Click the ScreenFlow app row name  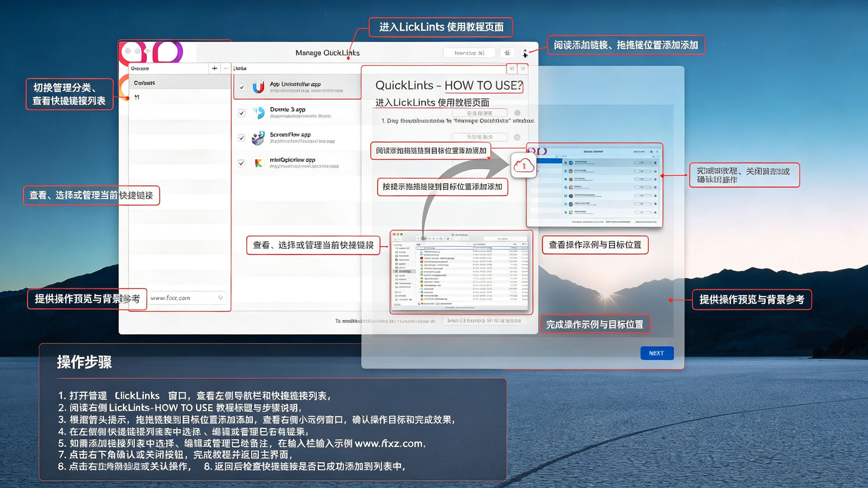(290, 135)
